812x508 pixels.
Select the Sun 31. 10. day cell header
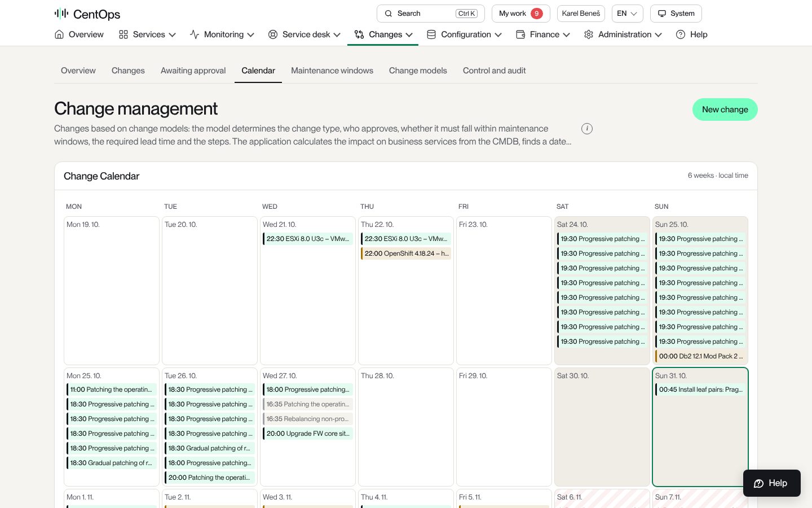671,376
